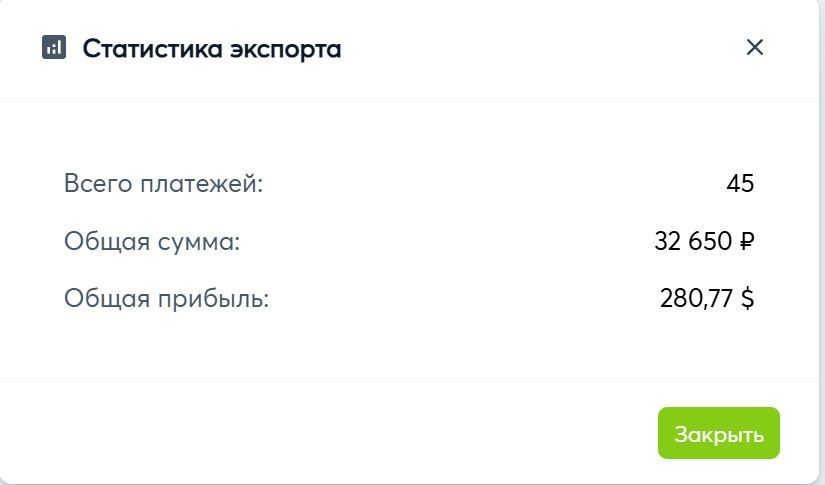This screenshot has width=825, height=485.
Task: Click the word Статистика in the header
Action: [145, 48]
